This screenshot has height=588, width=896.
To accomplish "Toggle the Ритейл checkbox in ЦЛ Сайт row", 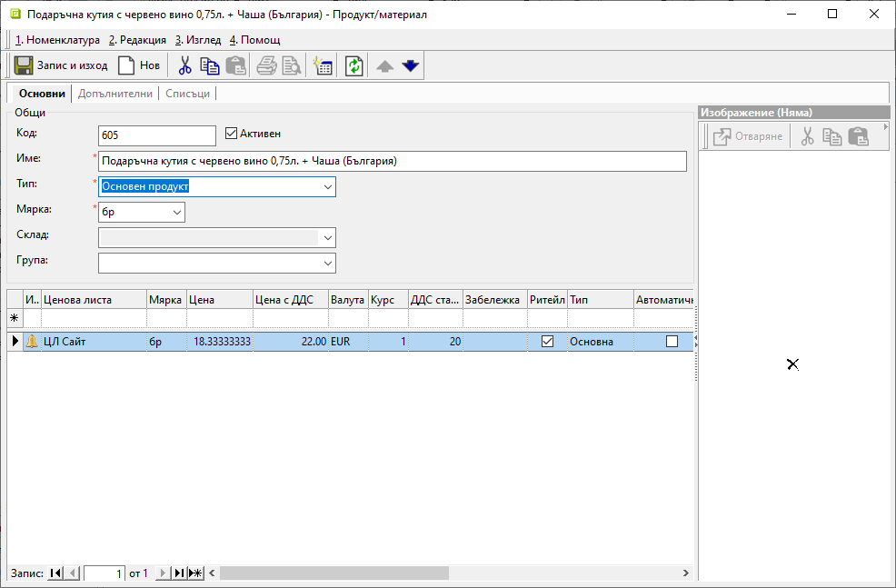I will tap(547, 342).
